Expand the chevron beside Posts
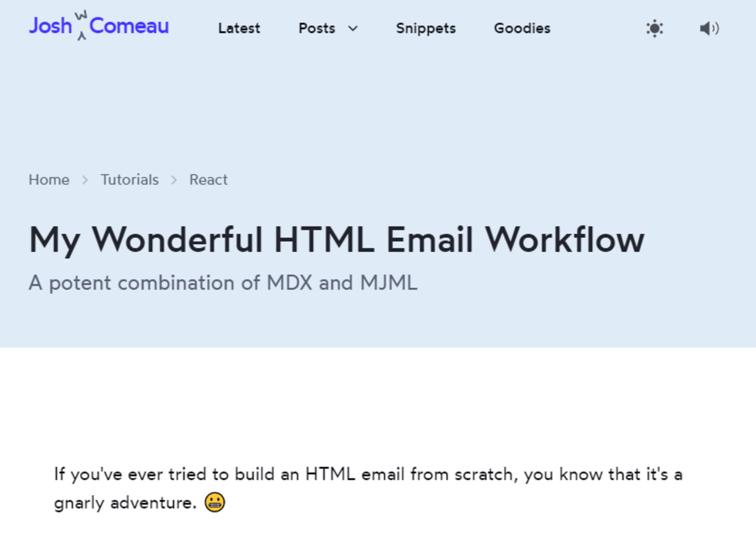 pos(353,29)
